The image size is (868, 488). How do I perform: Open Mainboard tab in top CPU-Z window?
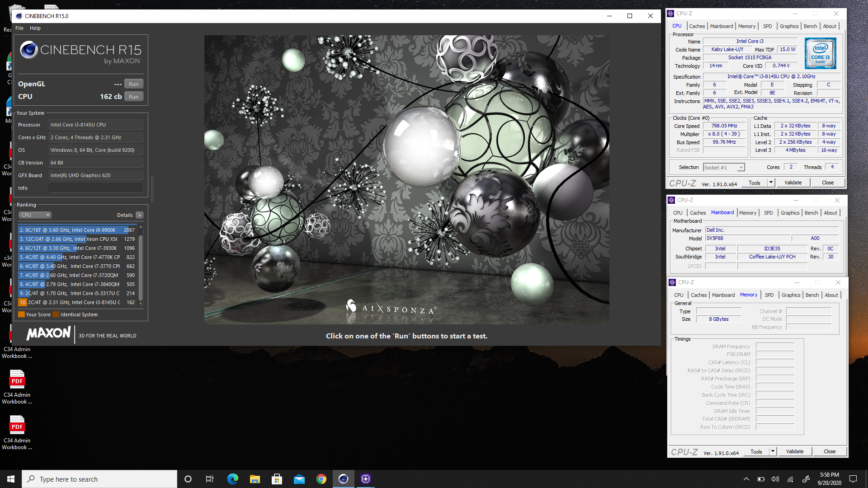(721, 26)
